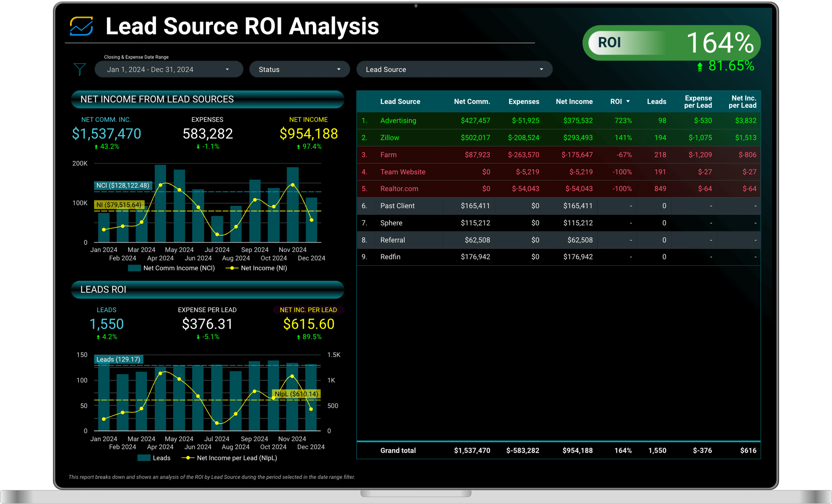Click the NCI ($128,122.48) reference label

coord(123,186)
